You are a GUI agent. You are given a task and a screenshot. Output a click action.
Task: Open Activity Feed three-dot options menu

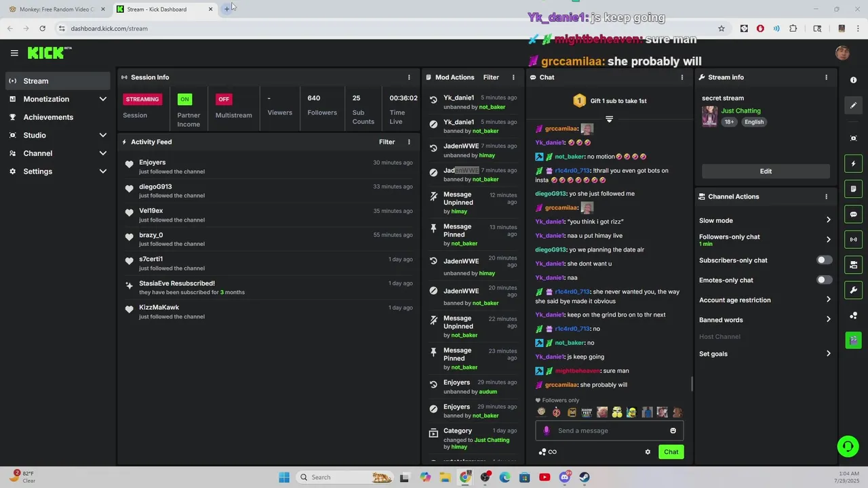point(409,142)
